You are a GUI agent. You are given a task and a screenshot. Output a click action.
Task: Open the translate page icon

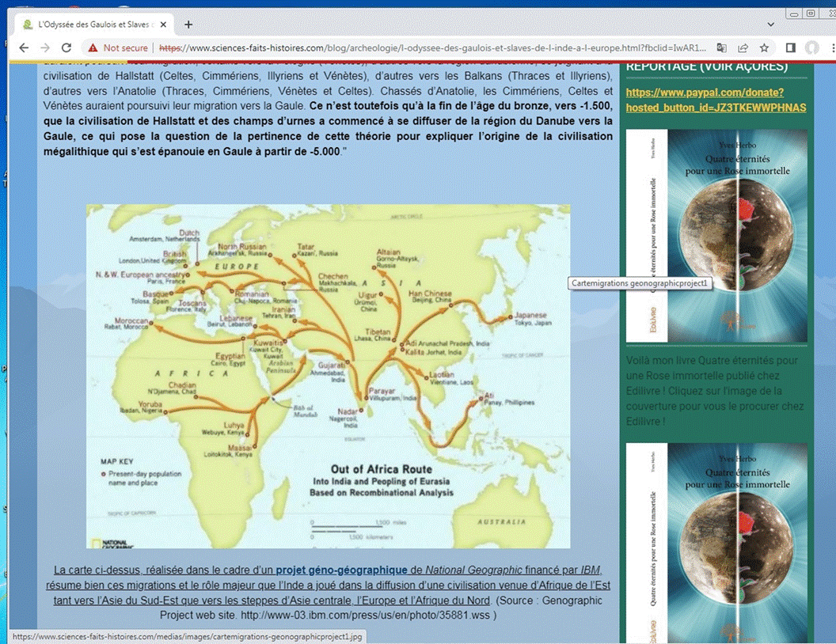[721, 48]
